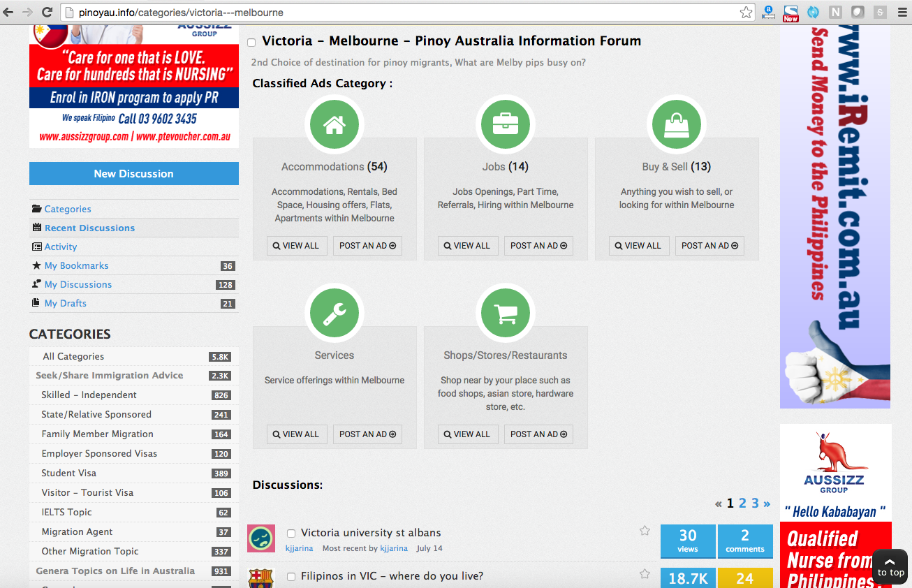
Task: Click the green Accommodations house icon
Action: pyautogui.click(x=334, y=126)
